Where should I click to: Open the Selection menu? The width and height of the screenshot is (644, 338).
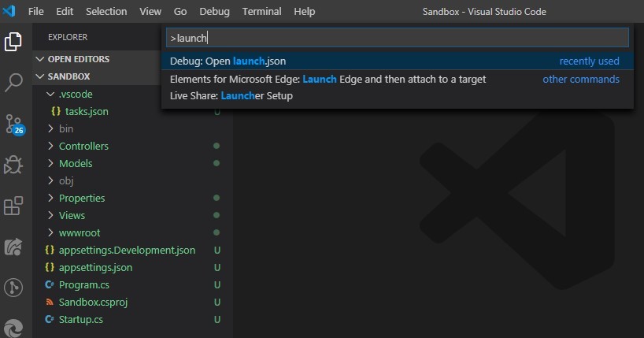coord(106,12)
